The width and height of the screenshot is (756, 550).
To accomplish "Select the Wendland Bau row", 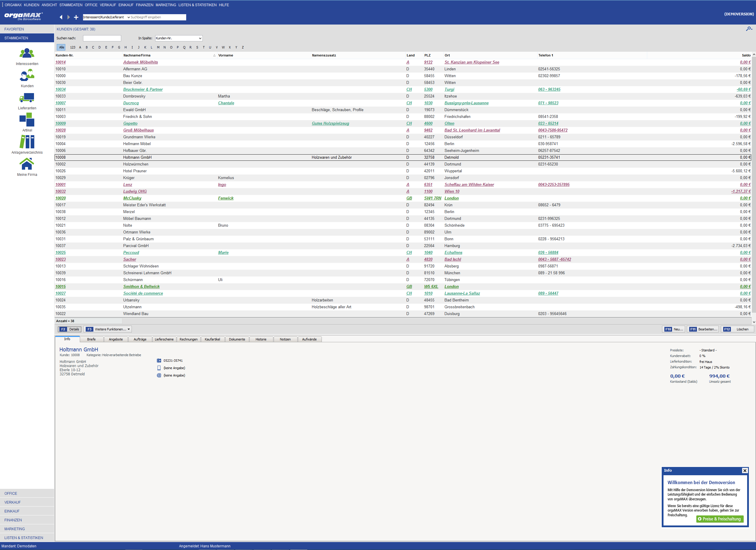I will point(403,314).
